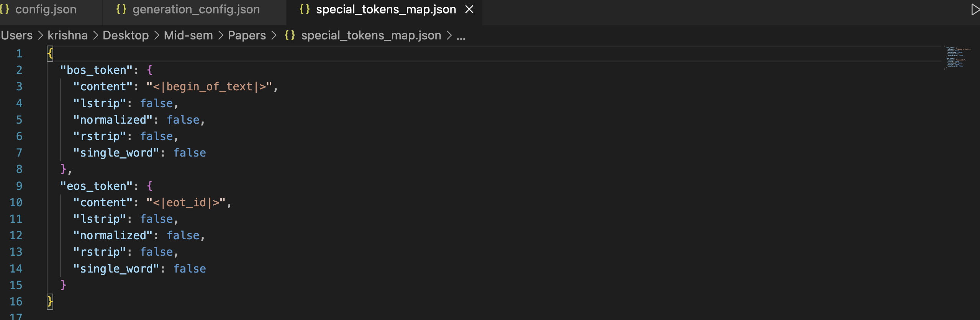The height and width of the screenshot is (320, 980).
Task: Expand the krishna breadcrumb folder
Action: (67, 35)
